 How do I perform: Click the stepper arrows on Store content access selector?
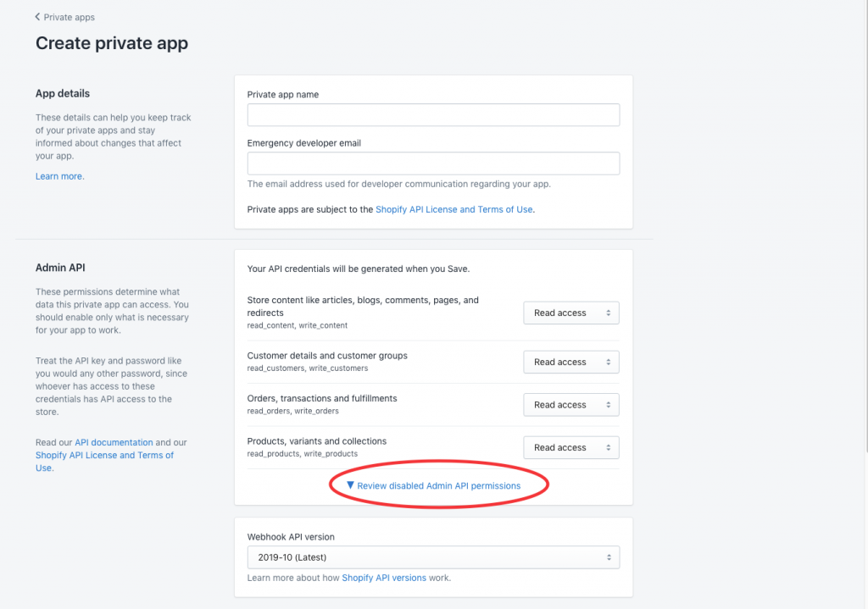(608, 313)
